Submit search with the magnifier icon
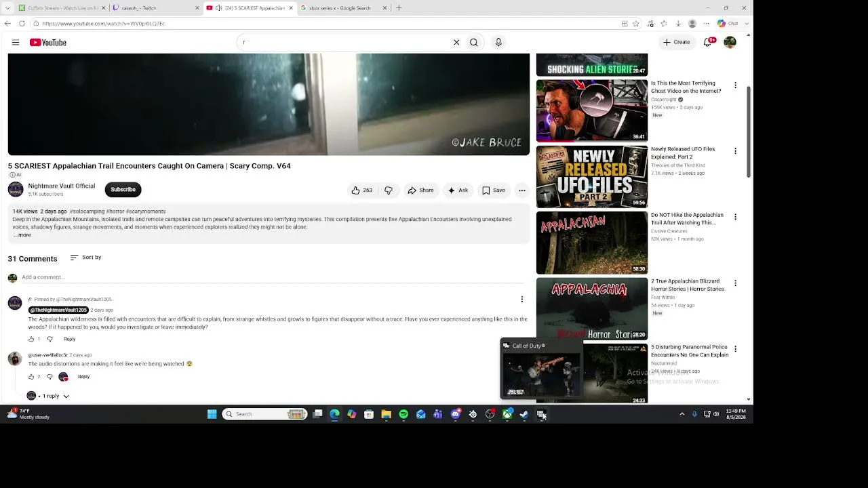 [474, 43]
